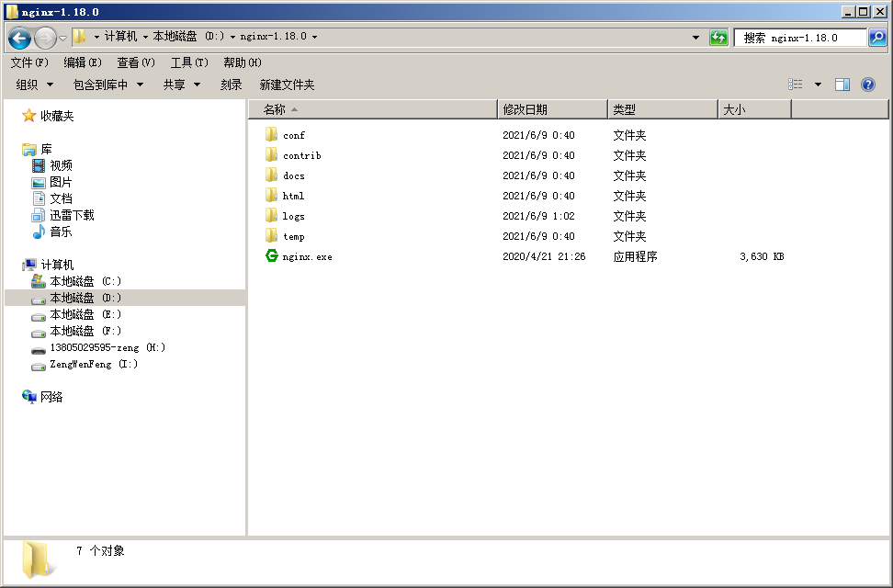Image resolution: width=893 pixels, height=588 pixels.
Task: Open the 查看(V) menu
Action: pos(136,62)
